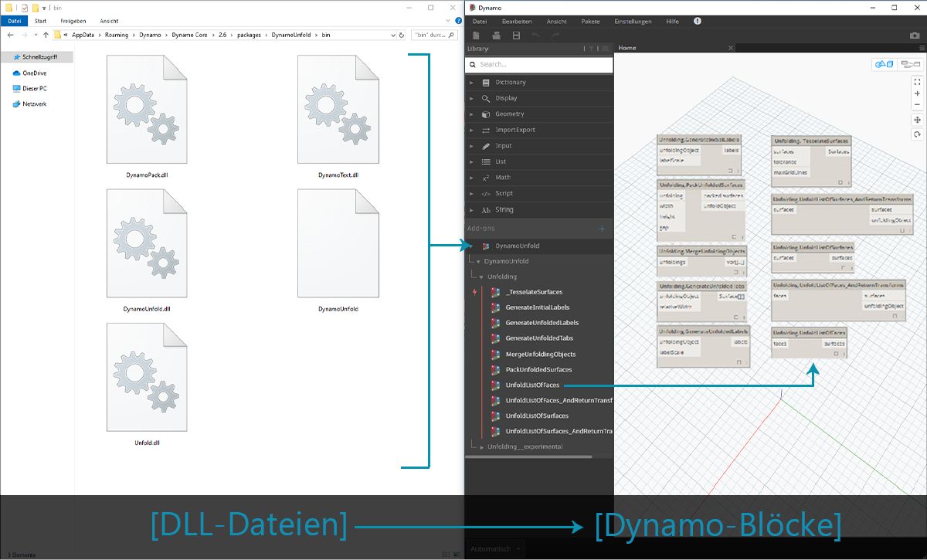Switch to graph view navigation mode
Image resolution: width=927 pixels, height=560 pixels.
pos(910,64)
